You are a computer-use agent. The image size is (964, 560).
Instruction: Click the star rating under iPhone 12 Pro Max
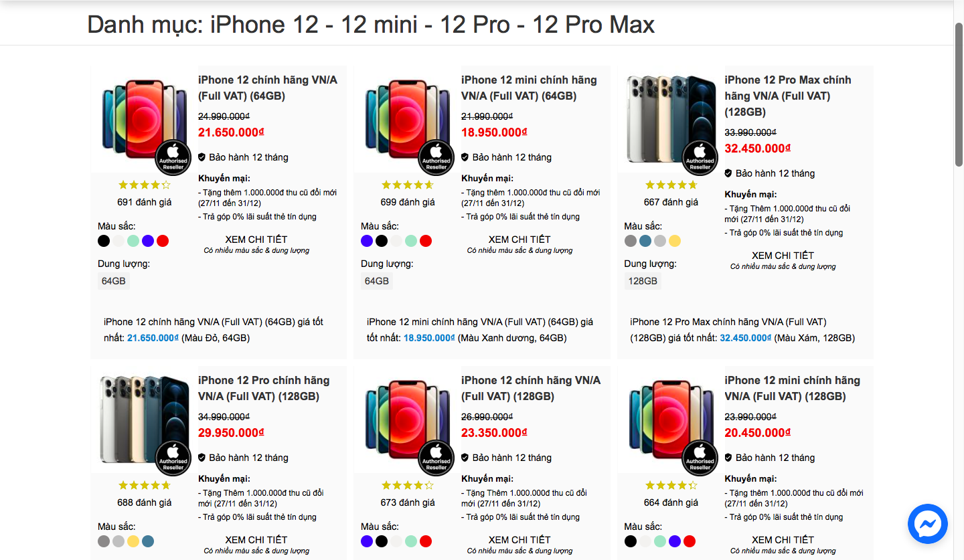pos(671,185)
